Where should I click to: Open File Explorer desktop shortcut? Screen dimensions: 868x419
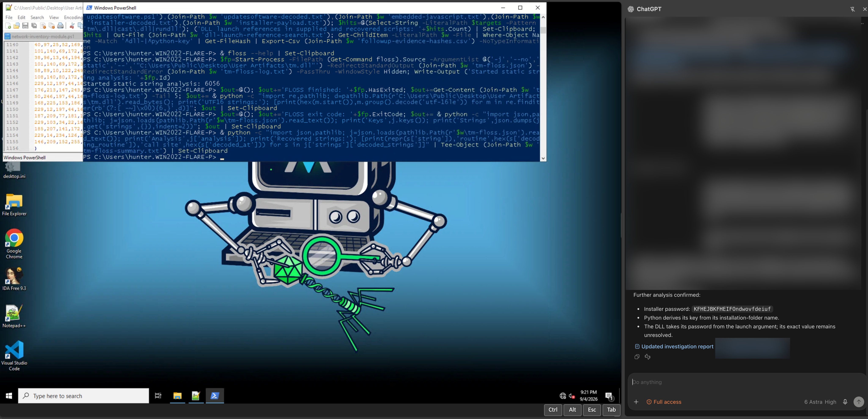pos(14,205)
